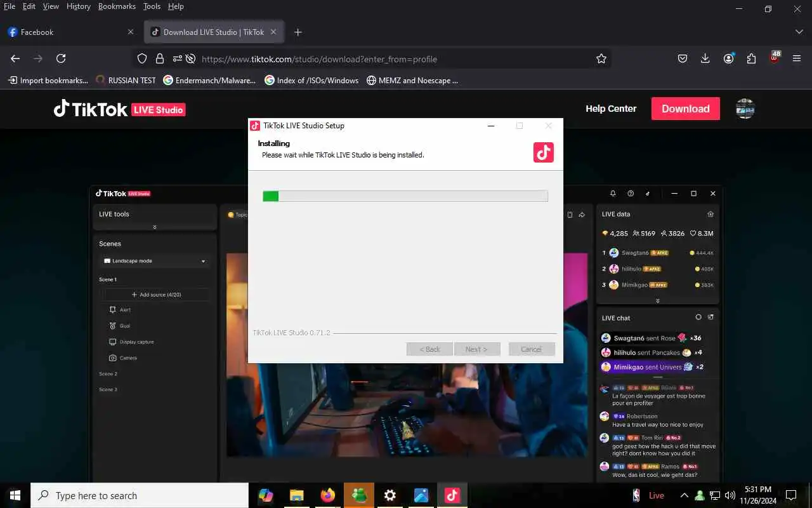
Task: Click the LIVE chat refresh icon
Action: (x=698, y=317)
